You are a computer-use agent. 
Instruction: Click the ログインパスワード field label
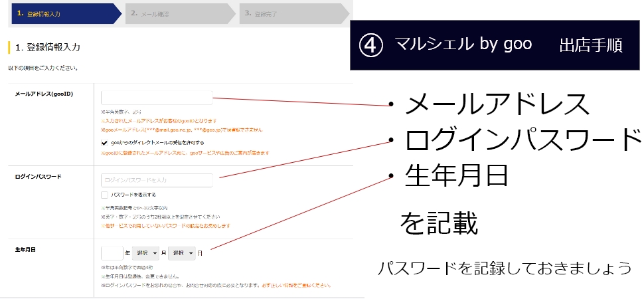(x=39, y=177)
